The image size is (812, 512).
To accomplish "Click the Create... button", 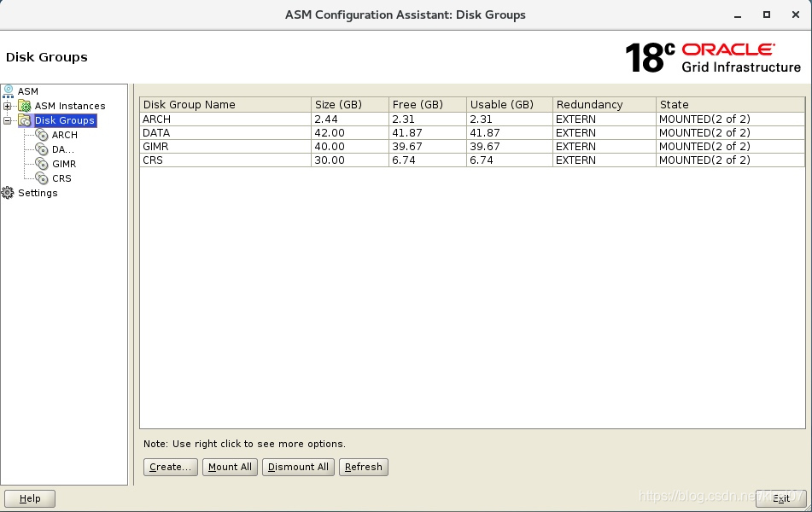I will (x=171, y=467).
